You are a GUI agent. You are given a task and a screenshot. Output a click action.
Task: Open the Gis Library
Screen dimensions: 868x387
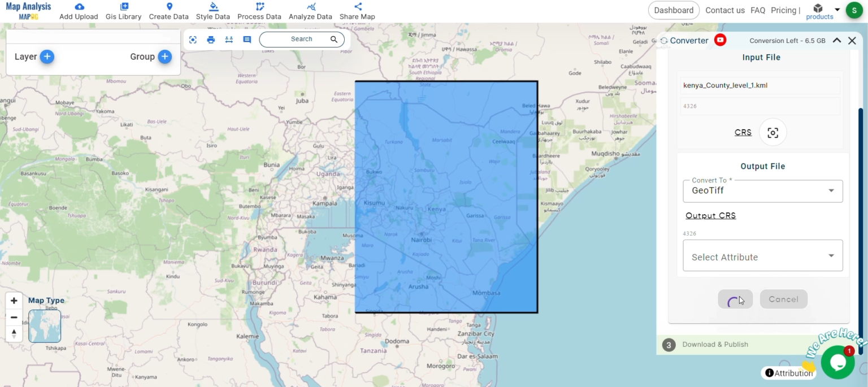[123, 10]
